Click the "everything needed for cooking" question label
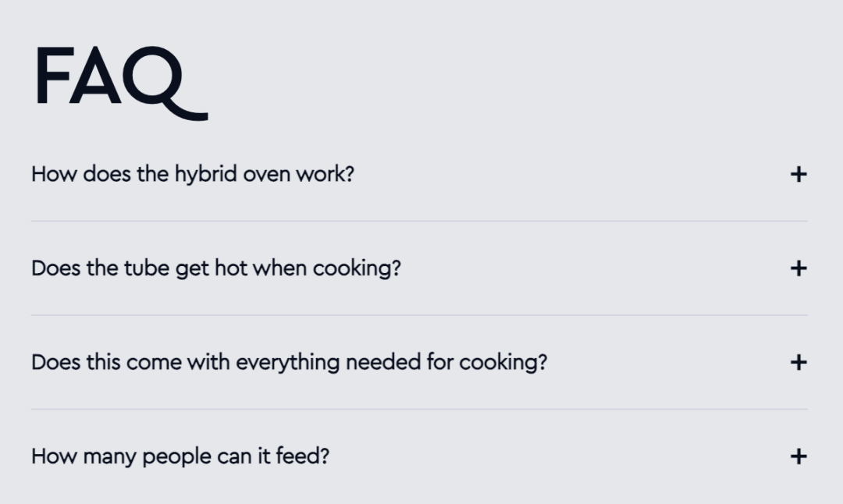This screenshot has width=843, height=504. coord(289,363)
